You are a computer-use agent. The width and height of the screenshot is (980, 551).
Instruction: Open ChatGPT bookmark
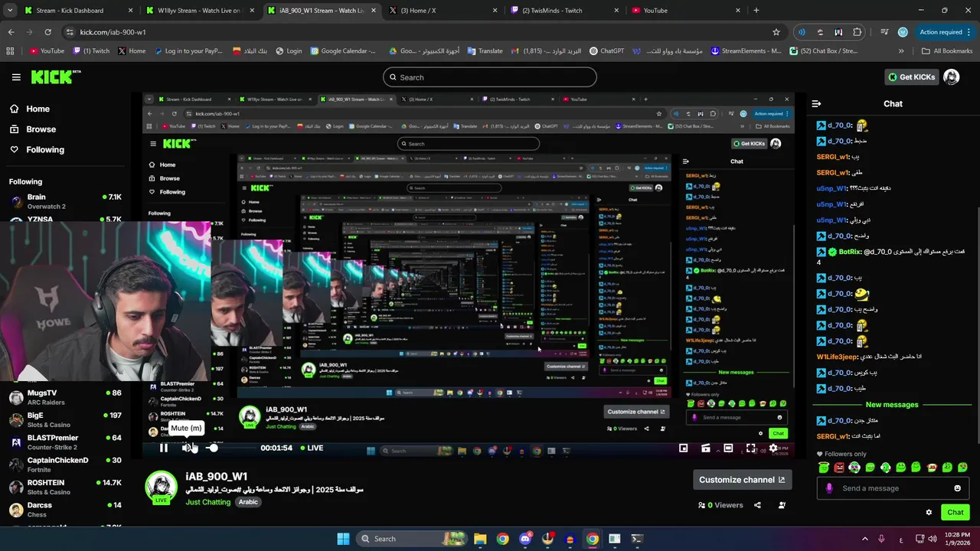tap(606, 51)
